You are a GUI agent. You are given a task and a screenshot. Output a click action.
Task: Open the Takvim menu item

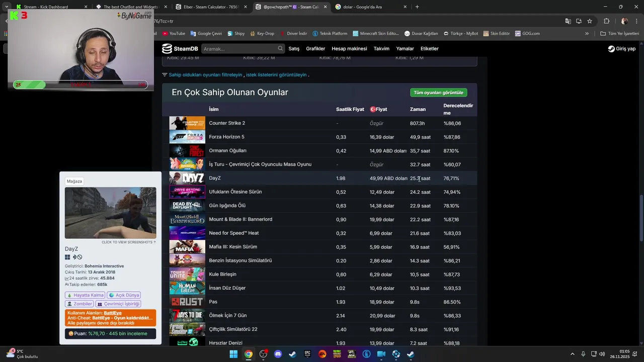coord(381,49)
